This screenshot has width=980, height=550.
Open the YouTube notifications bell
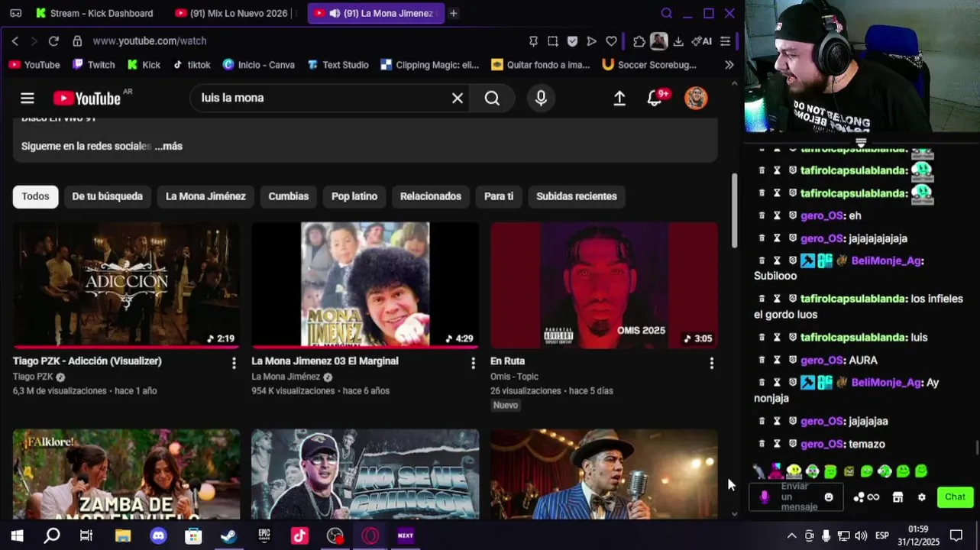coord(655,98)
